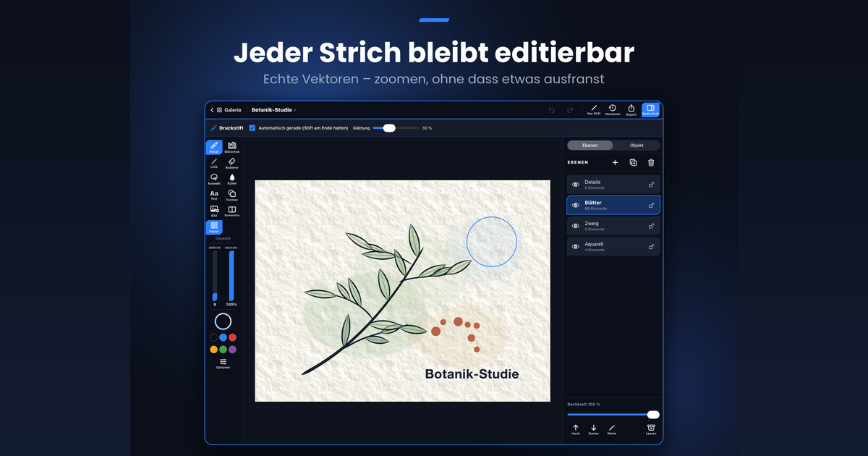Lock the Zweig layer
This screenshot has width=868, height=456.
click(652, 227)
